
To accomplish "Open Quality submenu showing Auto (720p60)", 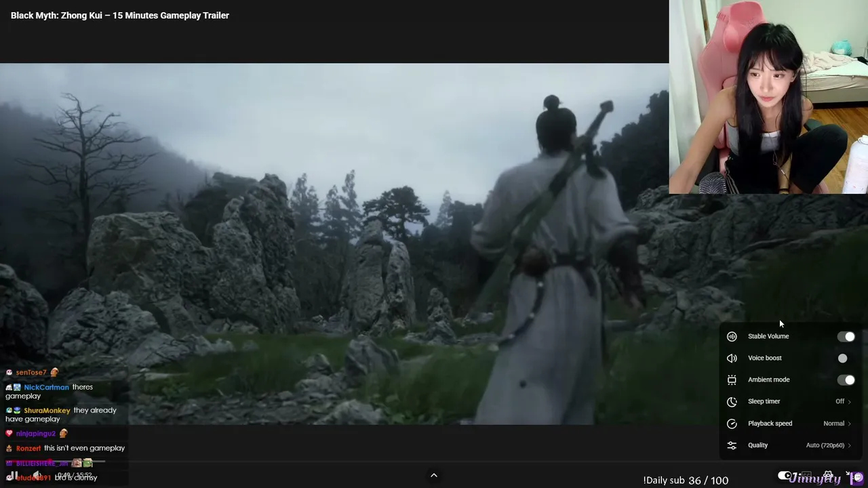I will tap(829, 445).
